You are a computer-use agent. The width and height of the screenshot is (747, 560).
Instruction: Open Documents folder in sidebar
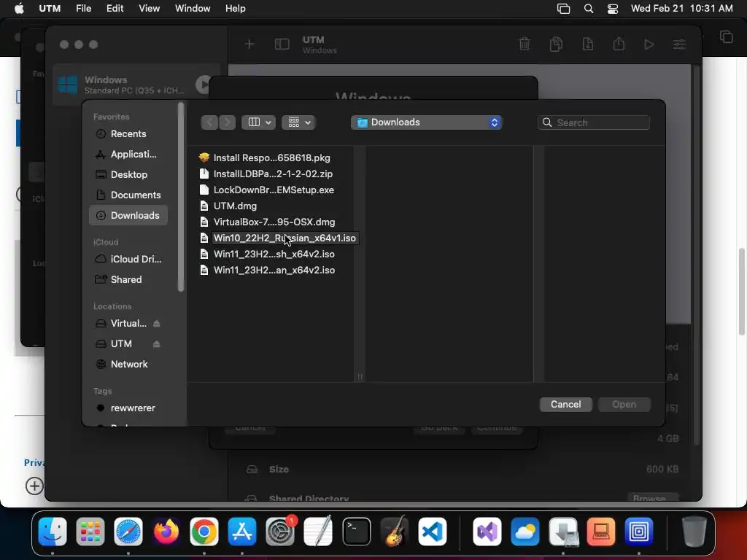pos(128,195)
